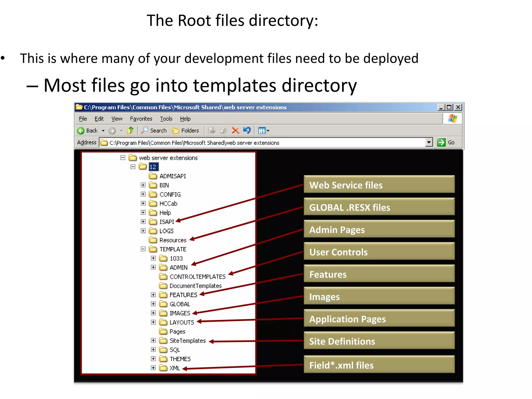The height and width of the screenshot is (399, 532).
Task: Click the Pages folder icon
Action: (163, 331)
